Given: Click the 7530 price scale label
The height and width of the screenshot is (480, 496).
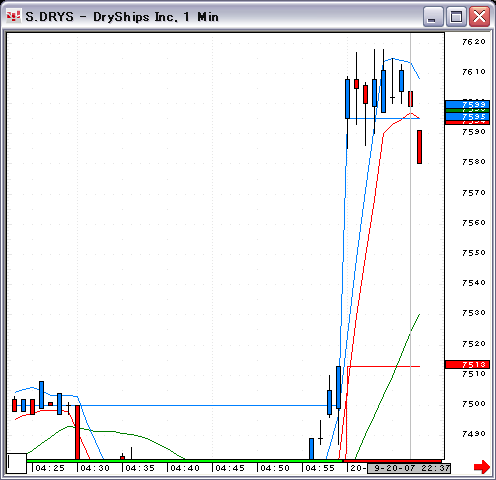Looking at the screenshot, I should pos(474,313).
